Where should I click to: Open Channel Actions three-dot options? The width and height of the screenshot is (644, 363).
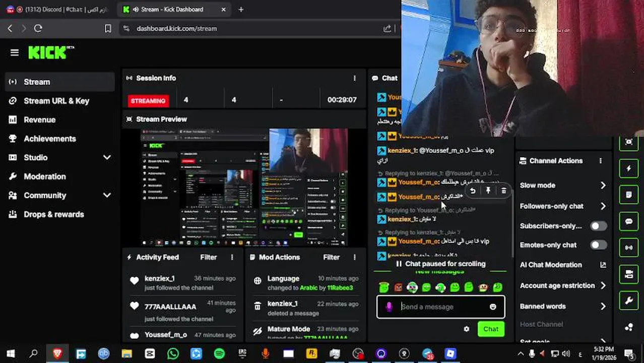point(600,161)
